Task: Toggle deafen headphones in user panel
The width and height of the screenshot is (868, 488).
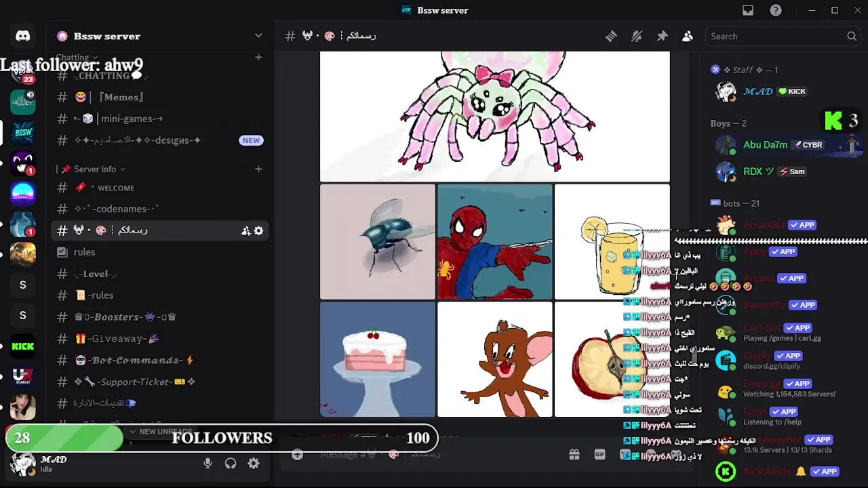Action: [231, 464]
